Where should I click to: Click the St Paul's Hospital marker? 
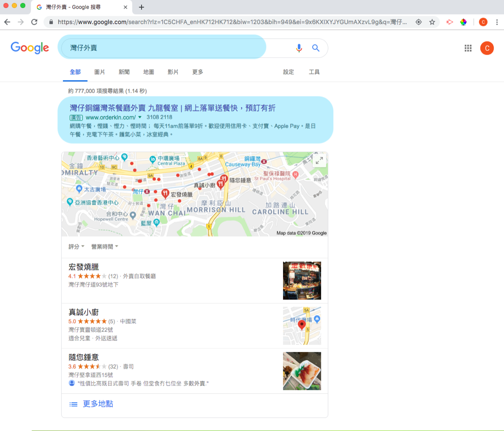point(296,174)
